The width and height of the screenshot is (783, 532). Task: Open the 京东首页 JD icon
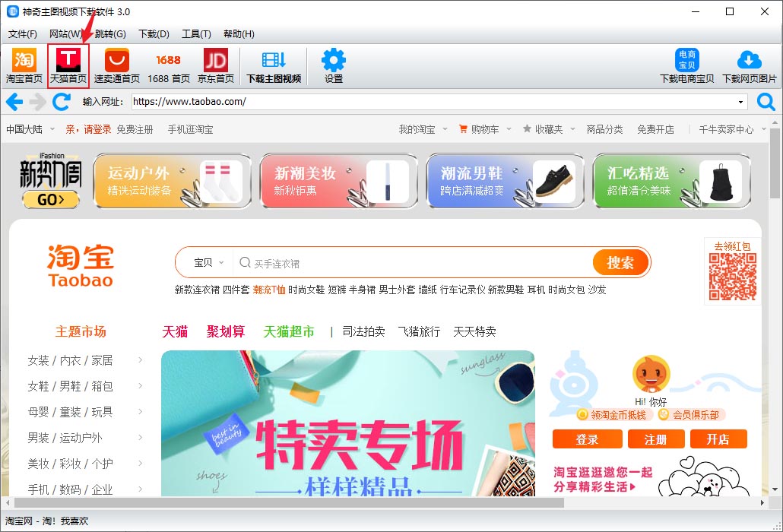(216, 65)
